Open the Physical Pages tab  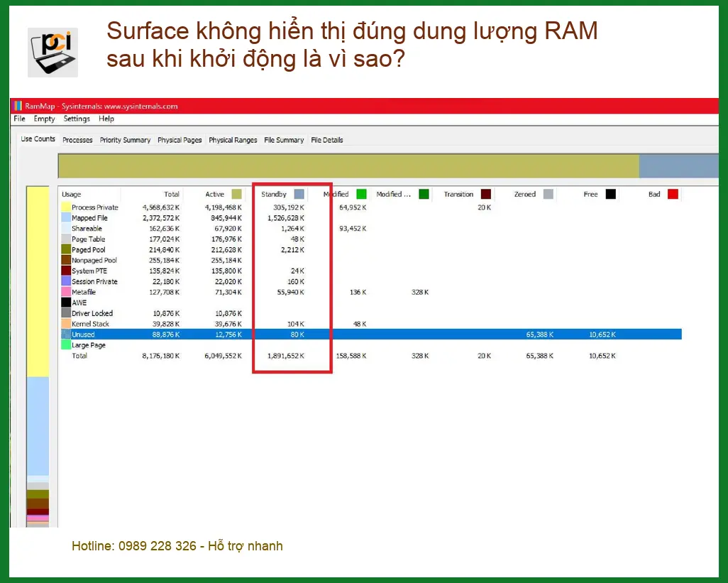coord(180,140)
